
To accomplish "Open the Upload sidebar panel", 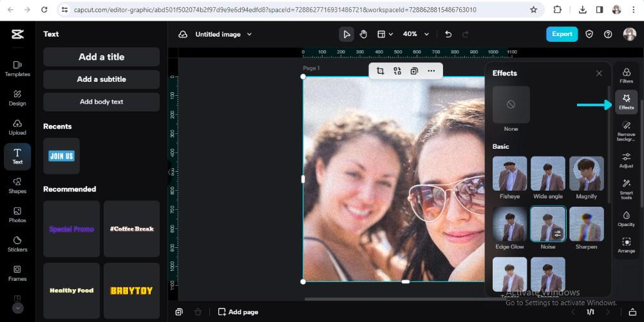I will pyautogui.click(x=17, y=128).
